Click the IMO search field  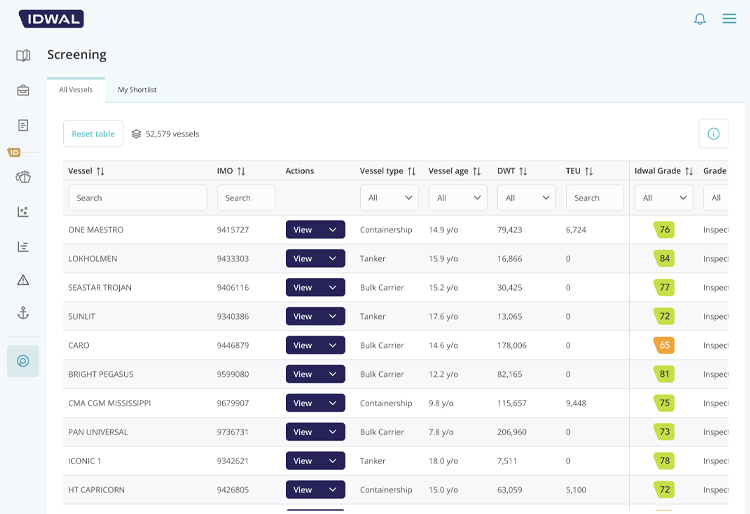point(246,198)
